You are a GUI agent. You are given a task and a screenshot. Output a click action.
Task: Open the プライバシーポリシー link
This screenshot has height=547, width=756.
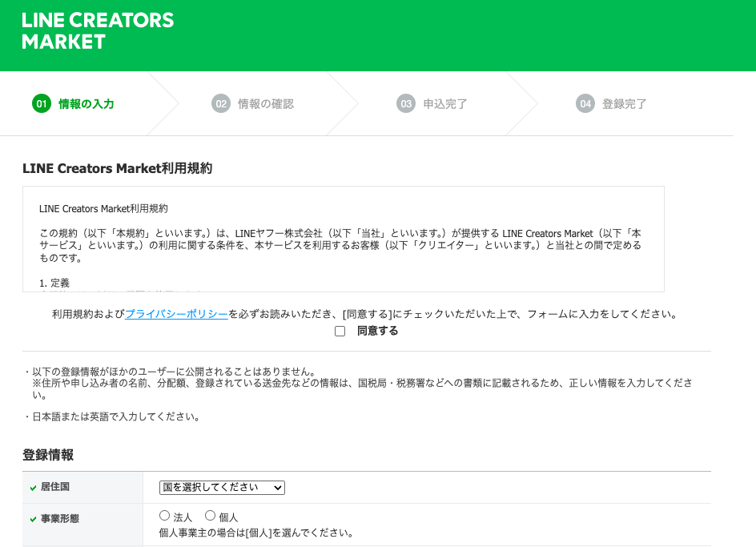pyautogui.click(x=176, y=314)
